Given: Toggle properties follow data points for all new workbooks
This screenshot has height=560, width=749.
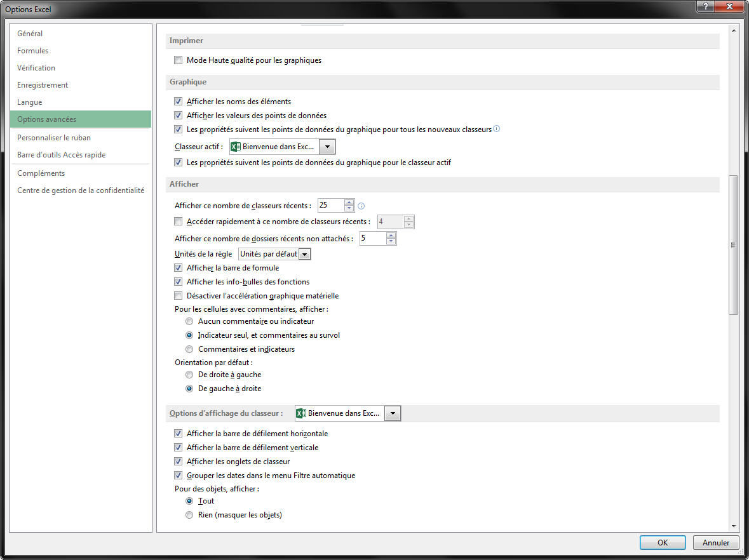Looking at the screenshot, I should tap(178, 129).
